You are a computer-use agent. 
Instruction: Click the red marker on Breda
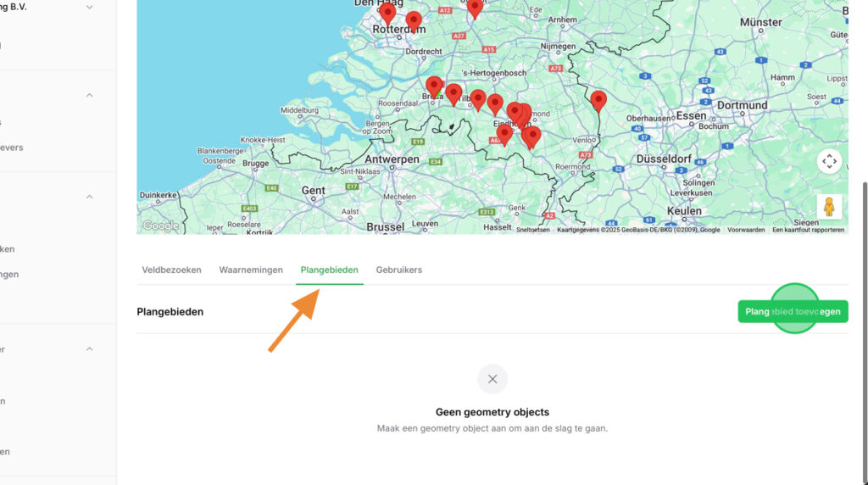click(x=434, y=86)
